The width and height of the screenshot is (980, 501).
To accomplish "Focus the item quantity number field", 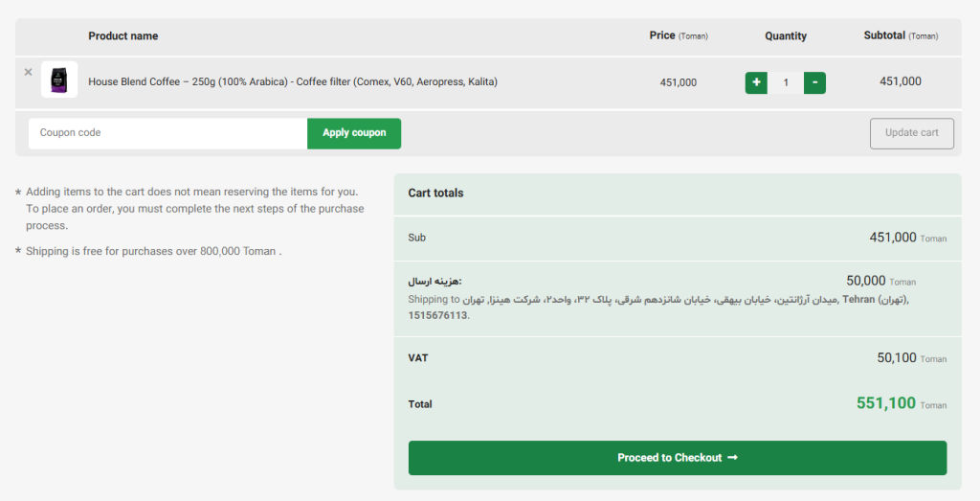I will tap(786, 82).
